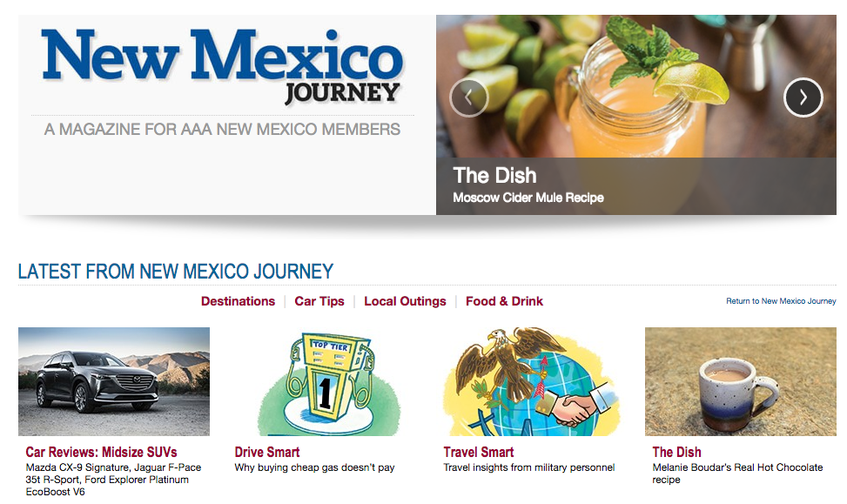847x504 pixels.
Task: Click the previous slide arrow in carousel
Action: [469, 97]
